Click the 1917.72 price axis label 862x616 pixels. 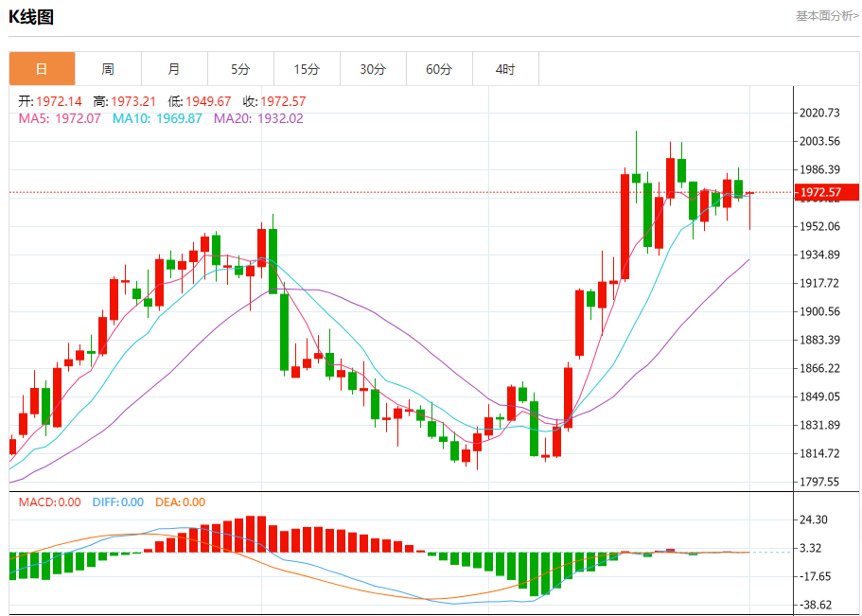pos(819,283)
